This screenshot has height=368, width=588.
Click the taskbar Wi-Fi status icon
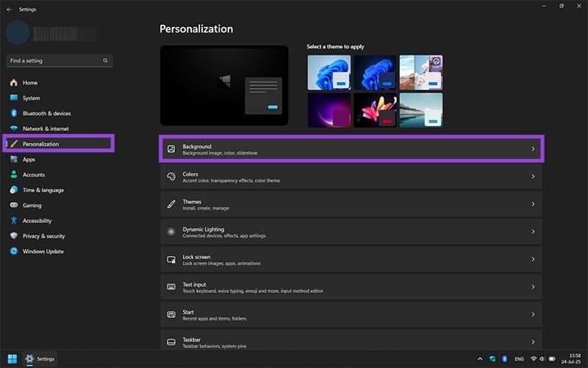click(534, 359)
